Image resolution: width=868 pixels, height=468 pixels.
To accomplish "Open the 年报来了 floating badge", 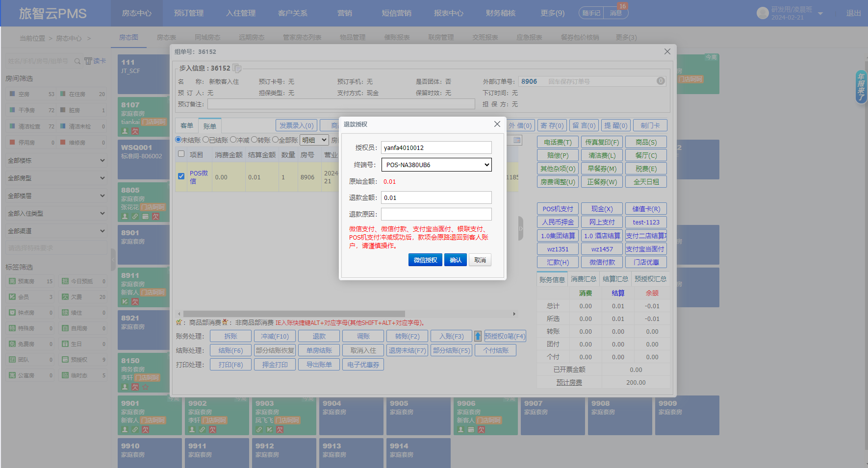I will tap(861, 87).
